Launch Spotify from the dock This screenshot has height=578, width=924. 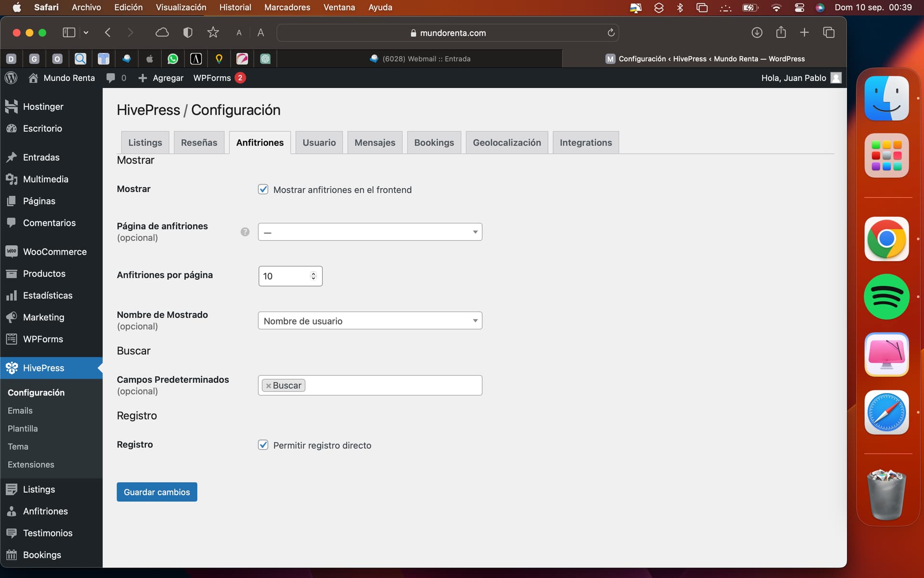[x=886, y=297]
